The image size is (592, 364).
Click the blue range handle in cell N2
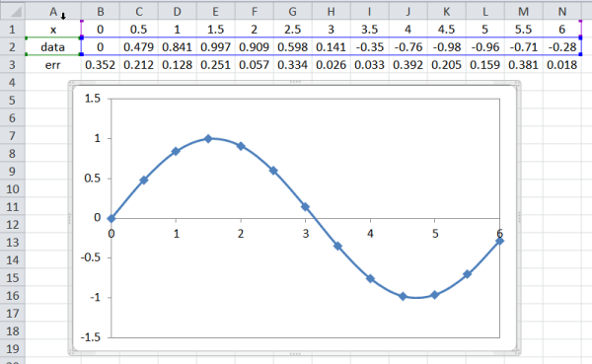point(580,54)
